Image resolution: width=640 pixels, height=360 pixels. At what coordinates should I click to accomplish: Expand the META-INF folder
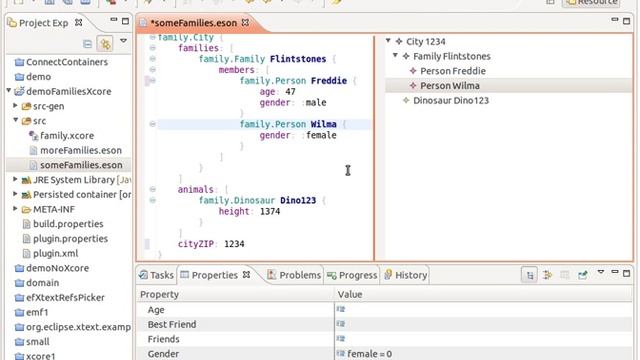15,209
